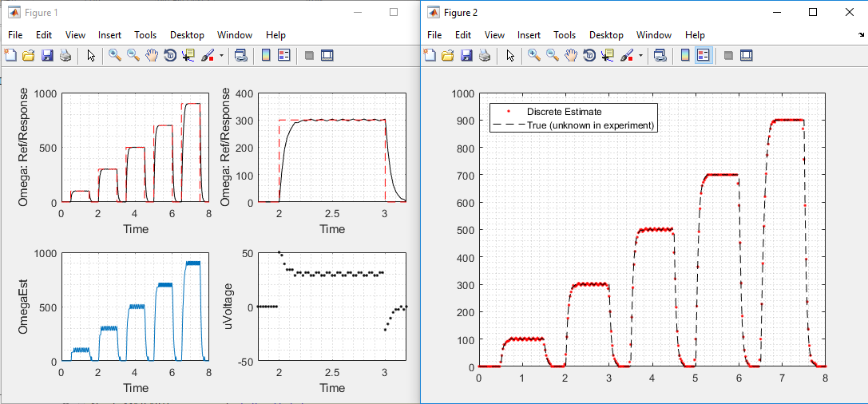Maximize the Figure 2 window
This screenshot has width=868, height=404.
(x=813, y=12)
